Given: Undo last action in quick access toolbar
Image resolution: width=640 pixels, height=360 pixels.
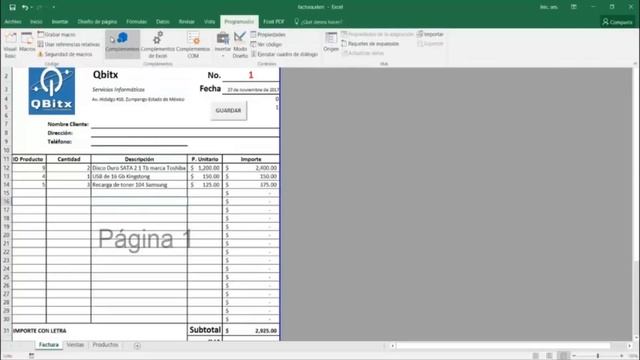Looking at the screenshot, I should pyautogui.click(x=25, y=7).
